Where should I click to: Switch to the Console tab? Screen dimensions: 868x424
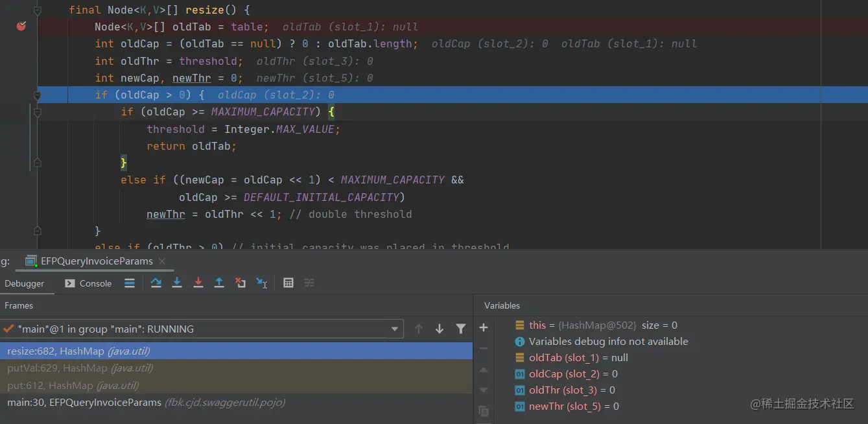pyautogui.click(x=88, y=283)
